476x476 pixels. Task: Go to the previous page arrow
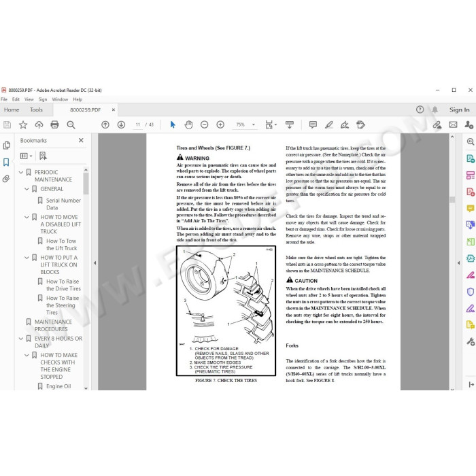105,124
